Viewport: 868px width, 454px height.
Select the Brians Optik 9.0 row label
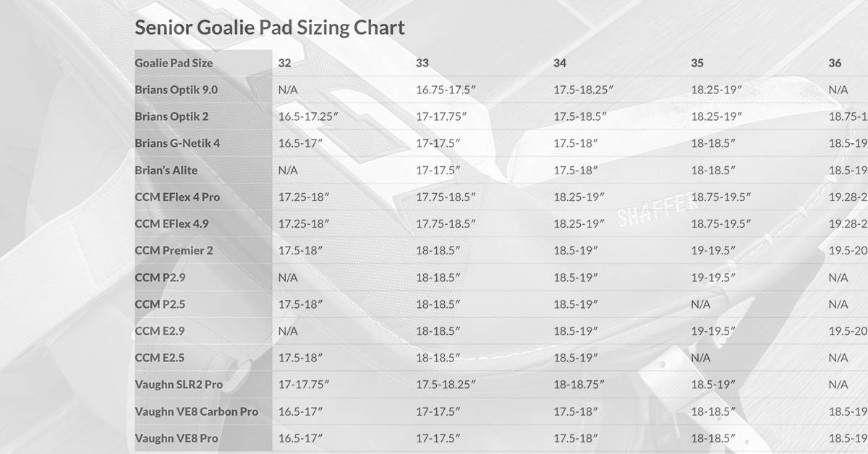(x=176, y=90)
